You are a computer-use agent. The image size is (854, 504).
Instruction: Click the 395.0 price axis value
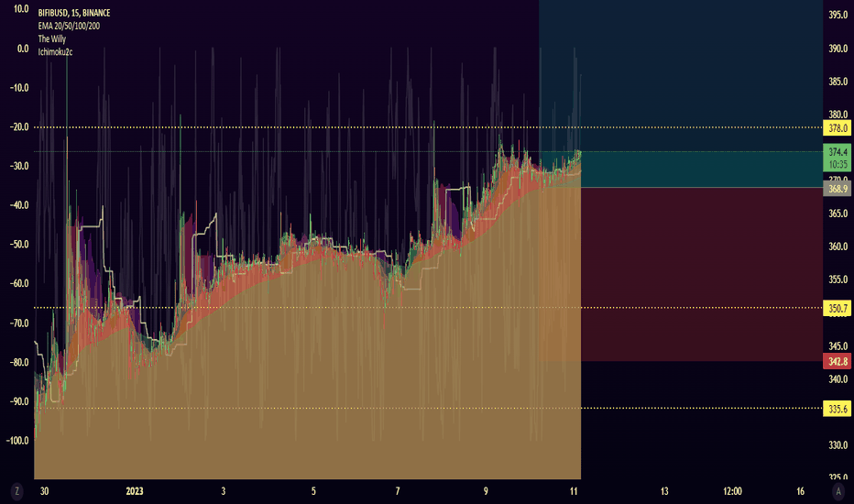point(838,16)
